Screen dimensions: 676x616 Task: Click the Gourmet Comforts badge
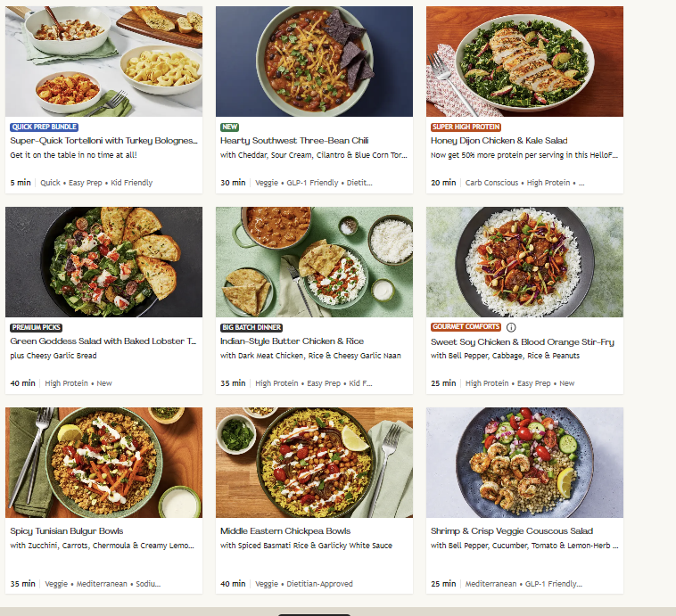click(466, 327)
